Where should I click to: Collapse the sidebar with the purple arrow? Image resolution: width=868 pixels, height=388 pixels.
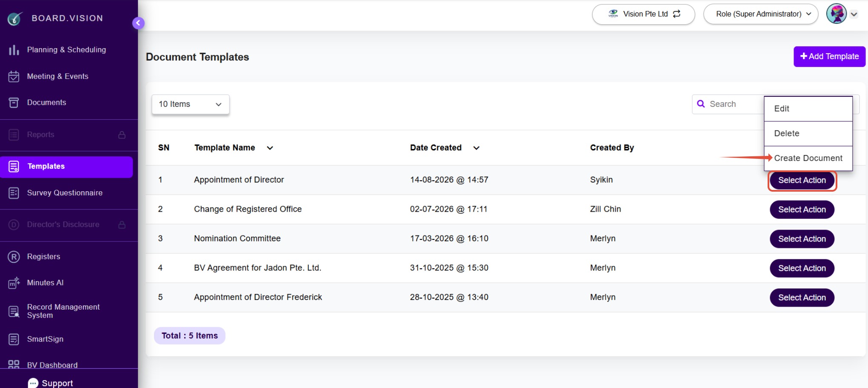(138, 23)
